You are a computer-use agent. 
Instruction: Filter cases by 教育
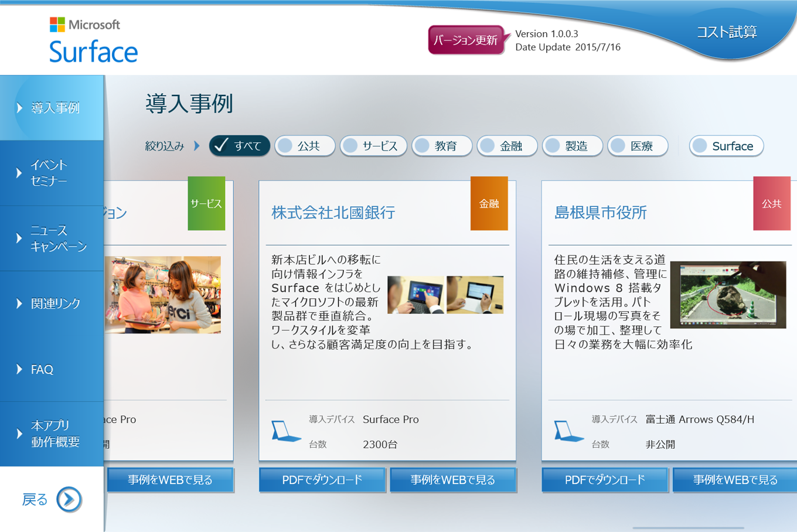(x=442, y=146)
